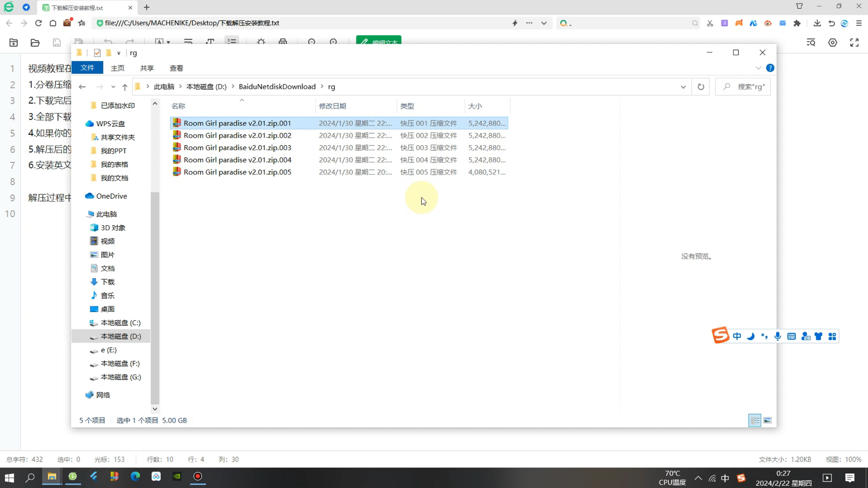Sort files by 大小 column header
Image resolution: width=868 pixels, height=488 pixels.
pos(487,106)
